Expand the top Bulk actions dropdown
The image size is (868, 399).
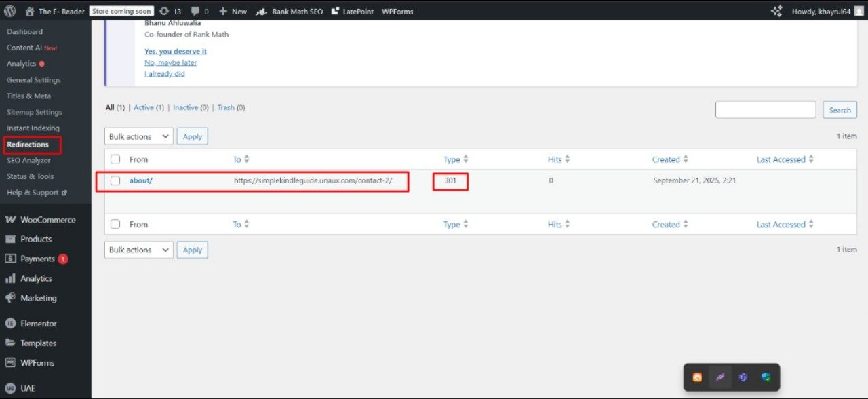point(139,136)
